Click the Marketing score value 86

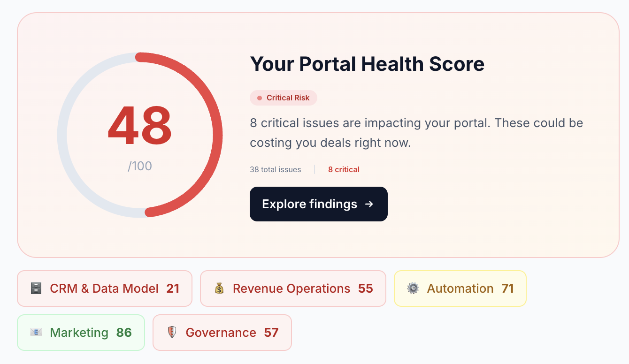(x=124, y=333)
